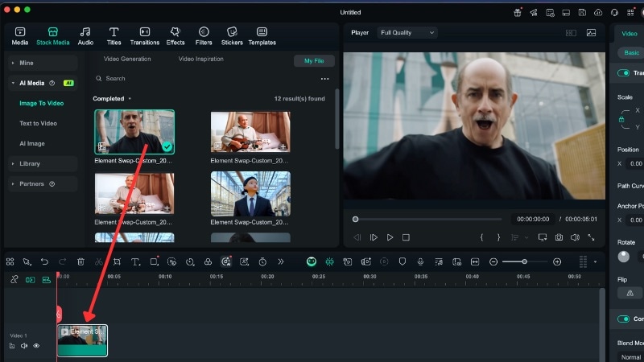Lock the Video 1 track

(12, 346)
